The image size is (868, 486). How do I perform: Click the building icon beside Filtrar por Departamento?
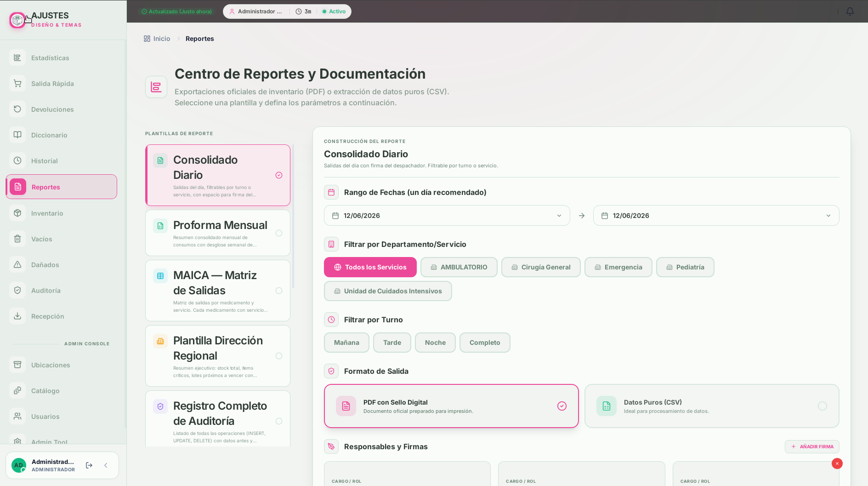coord(331,244)
